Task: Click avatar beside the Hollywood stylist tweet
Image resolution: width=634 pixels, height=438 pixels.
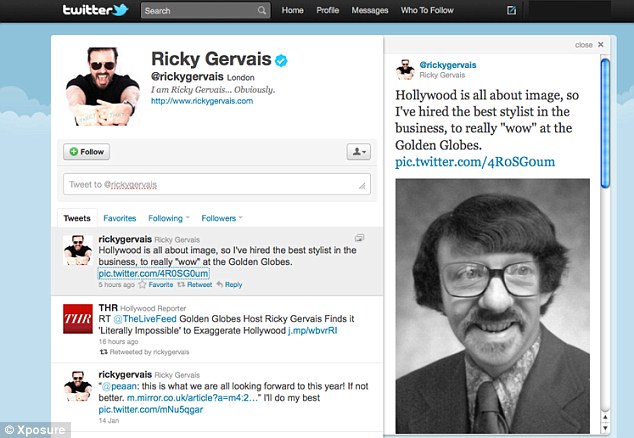Action: tap(78, 250)
